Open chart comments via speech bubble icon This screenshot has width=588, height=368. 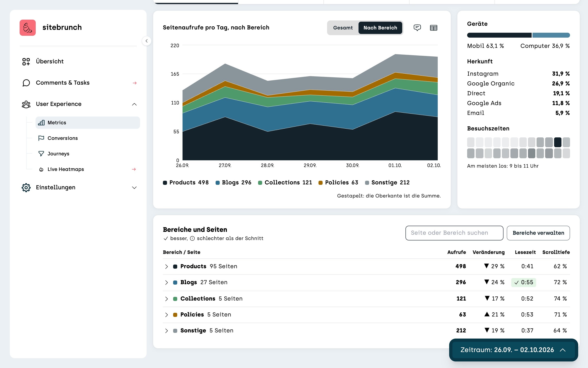(417, 28)
